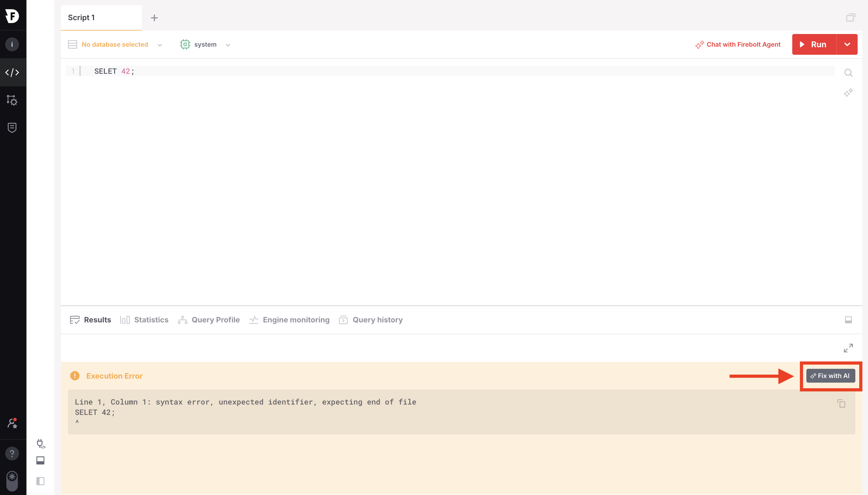This screenshot has width=868, height=495.
Task: Click into the SQL editor line 1
Action: click(450, 71)
